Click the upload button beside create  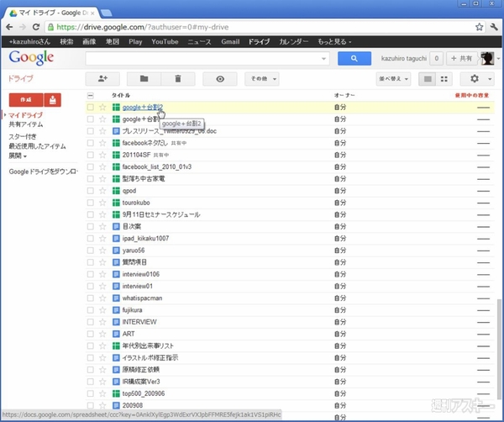[53, 100]
